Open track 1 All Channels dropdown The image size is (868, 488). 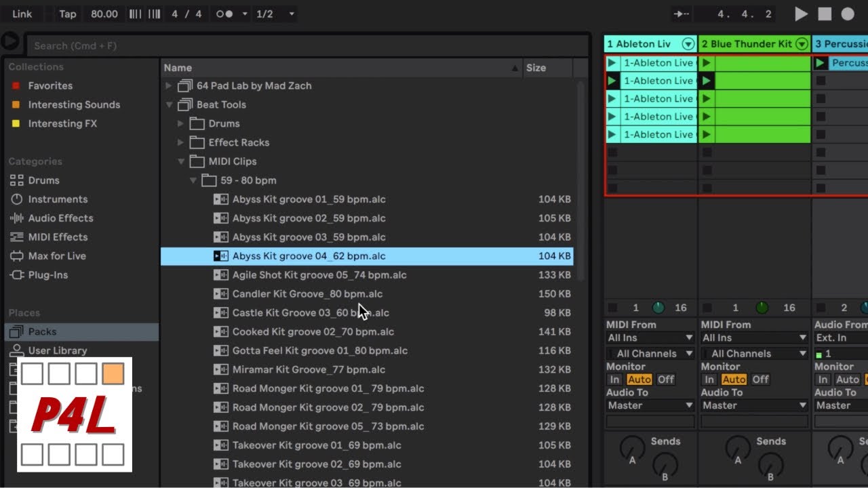(x=650, y=354)
